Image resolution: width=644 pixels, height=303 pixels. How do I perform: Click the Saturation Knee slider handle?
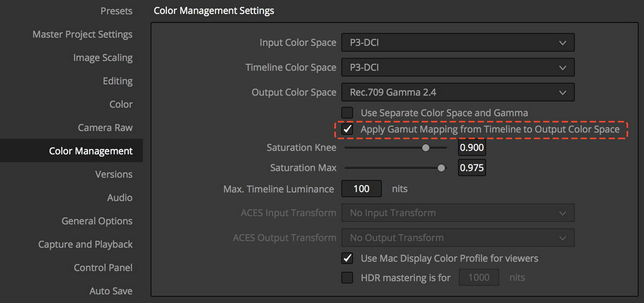[426, 148]
